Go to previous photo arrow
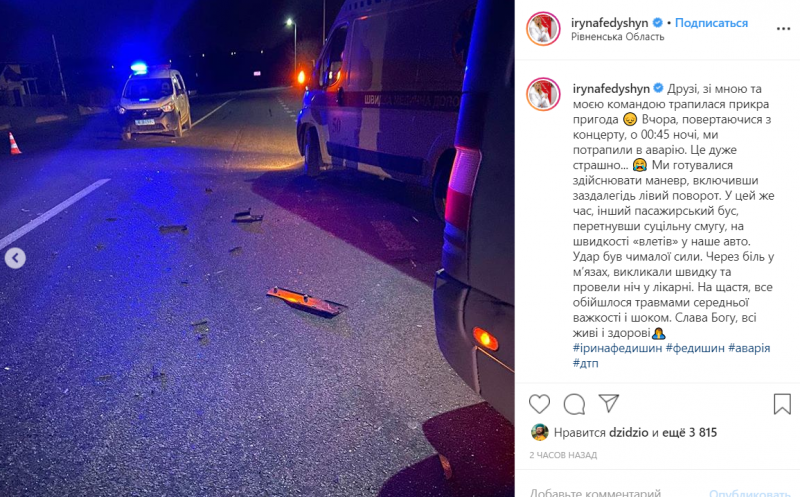 click(x=15, y=258)
